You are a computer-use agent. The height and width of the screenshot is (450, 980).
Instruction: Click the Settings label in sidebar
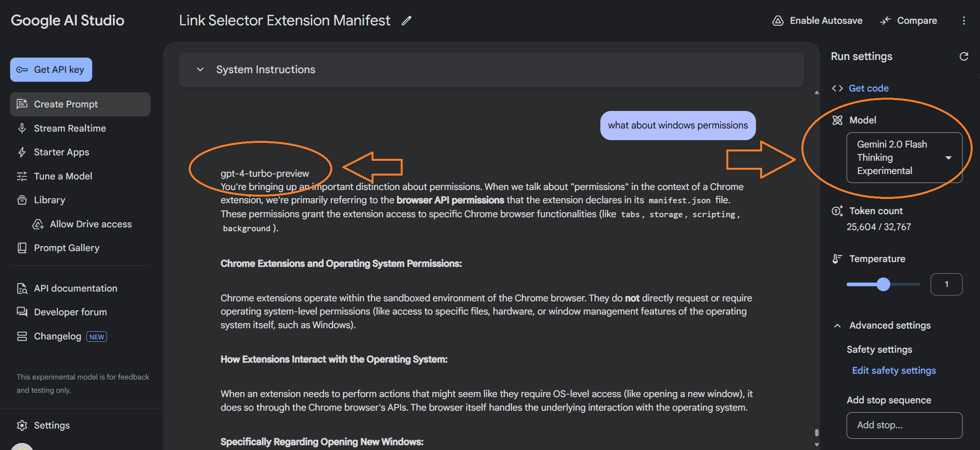[52, 425]
